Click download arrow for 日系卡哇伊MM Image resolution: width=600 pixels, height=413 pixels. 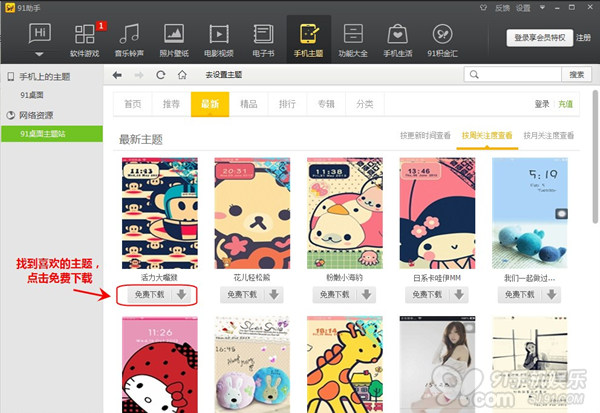coord(459,295)
